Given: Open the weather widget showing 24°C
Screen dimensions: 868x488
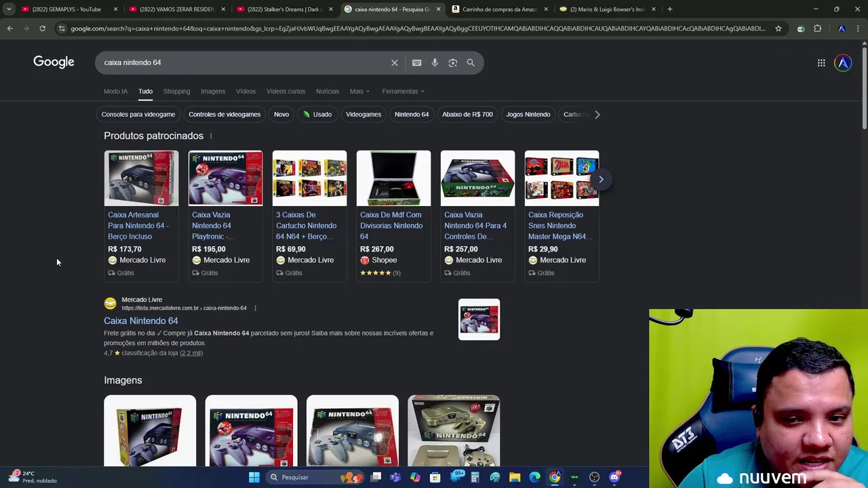Looking at the screenshot, I should click(x=32, y=476).
